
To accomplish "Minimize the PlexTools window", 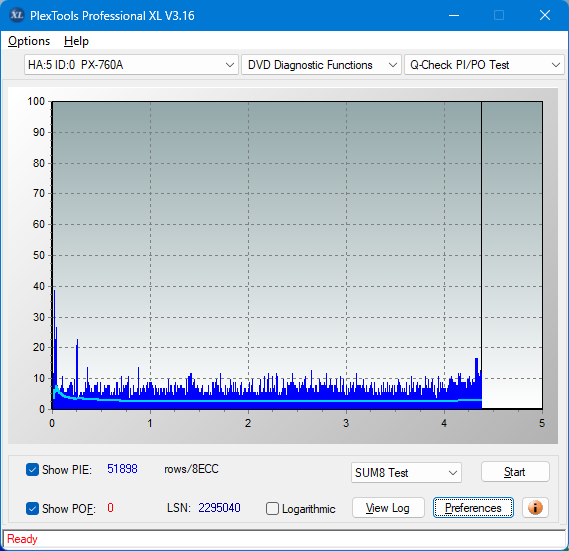I will coord(454,15).
